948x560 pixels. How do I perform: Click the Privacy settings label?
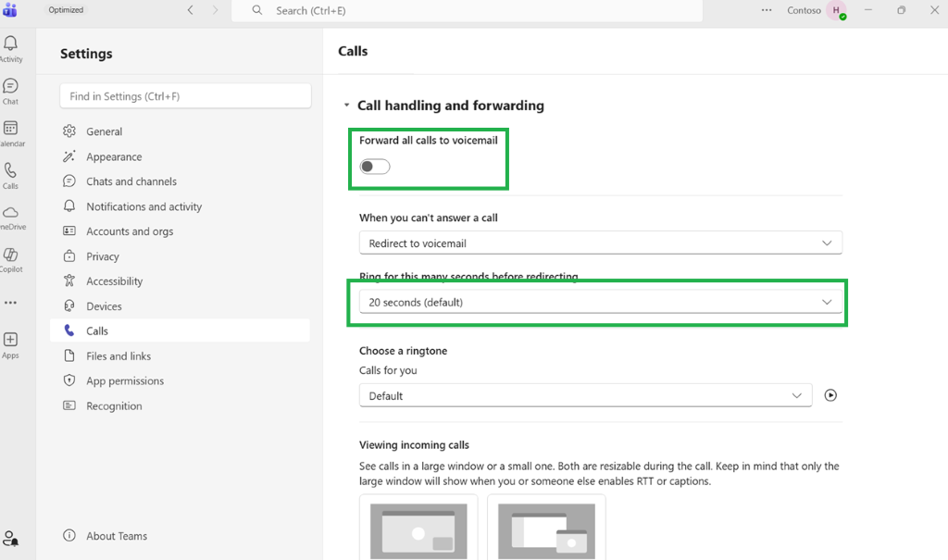[102, 256]
